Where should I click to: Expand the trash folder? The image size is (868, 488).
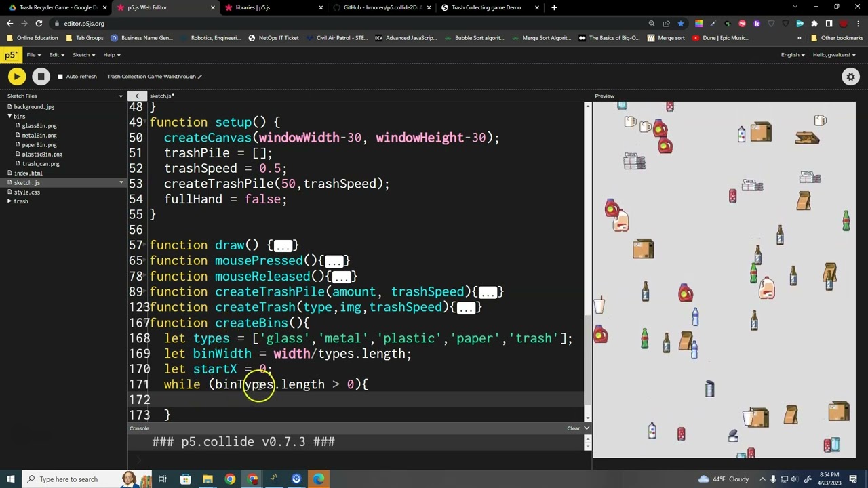coord(10,202)
